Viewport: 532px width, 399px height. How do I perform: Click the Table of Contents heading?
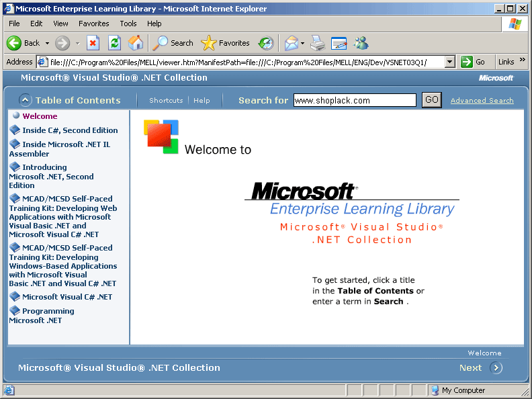pyautogui.click(x=78, y=101)
